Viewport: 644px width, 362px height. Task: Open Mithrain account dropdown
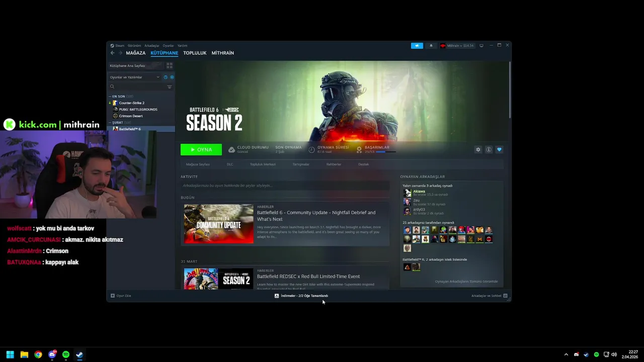(x=457, y=46)
